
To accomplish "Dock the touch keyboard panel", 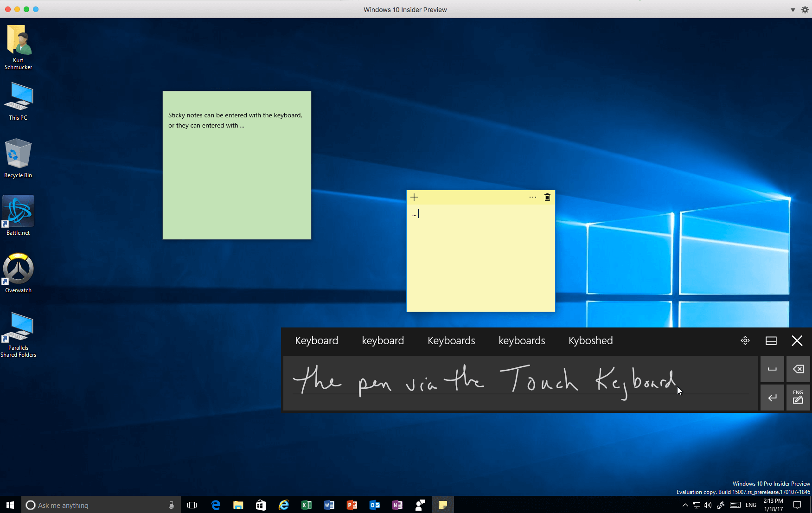I will (x=771, y=341).
